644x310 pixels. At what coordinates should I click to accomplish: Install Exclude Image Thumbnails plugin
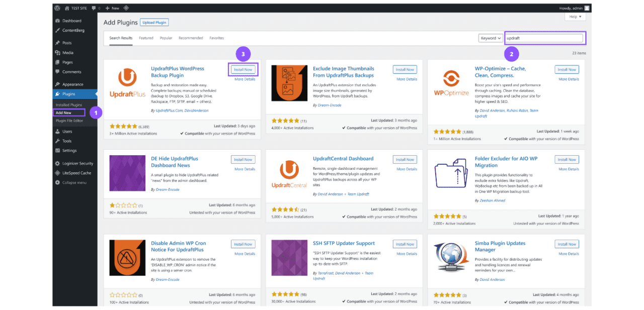(x=405, y=70)
